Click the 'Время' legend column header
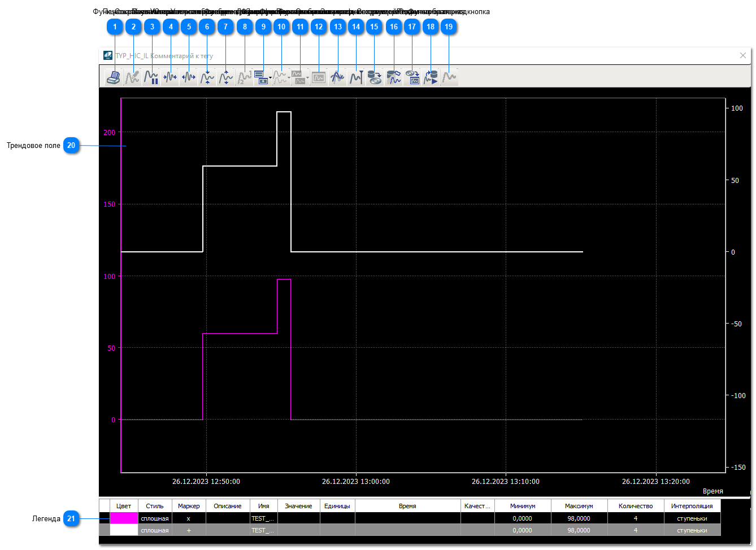 click(407, 506)
